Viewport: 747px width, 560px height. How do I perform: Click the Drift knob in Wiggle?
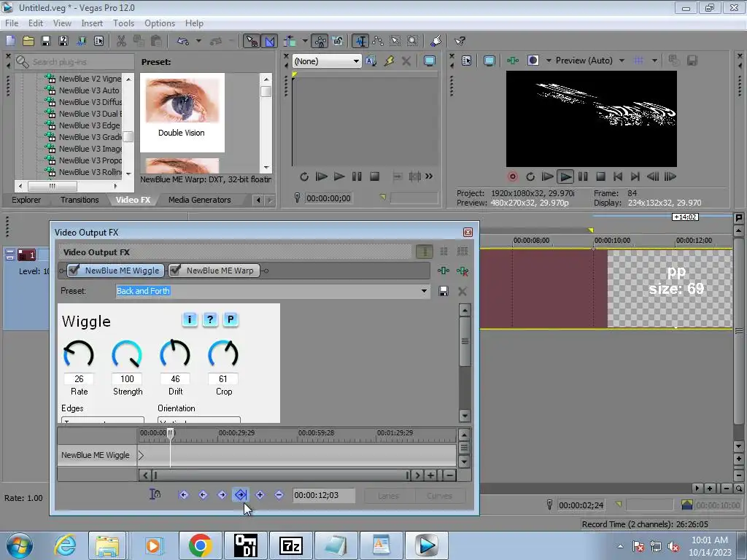coord(175,354)
